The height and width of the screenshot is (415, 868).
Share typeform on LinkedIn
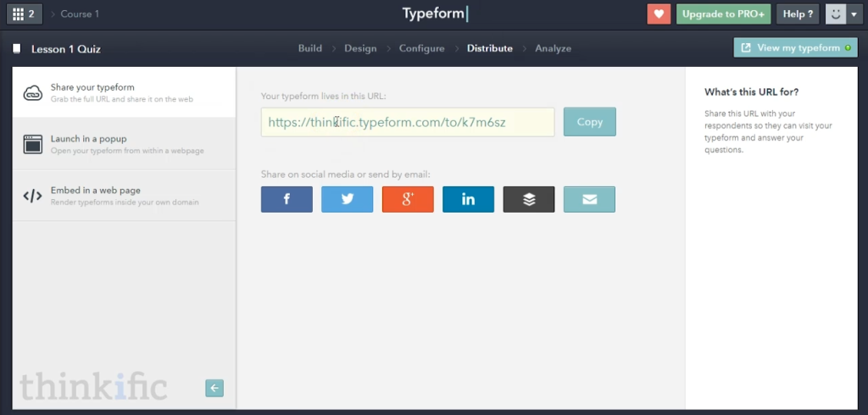[468, 199]
